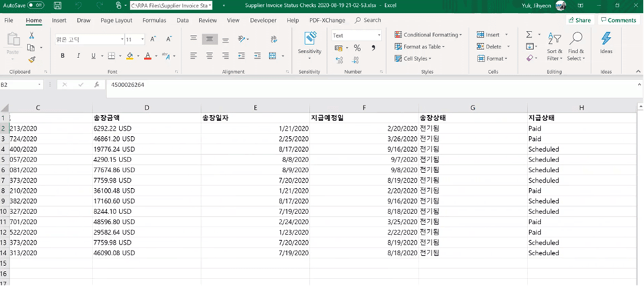Click the Increase Decimal icon
Screen dimensions: 644x286
tap(339, 60)
